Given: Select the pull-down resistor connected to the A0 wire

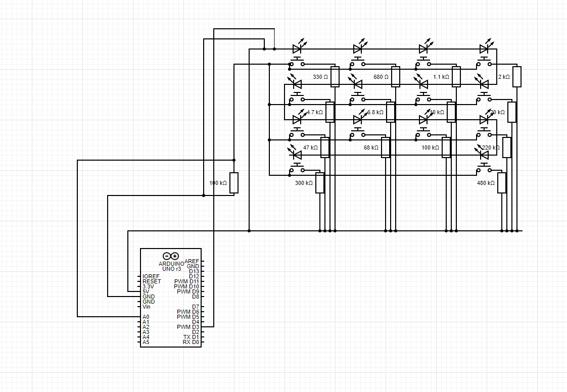Looking at the screenshot, I should (x=234, y=183).
